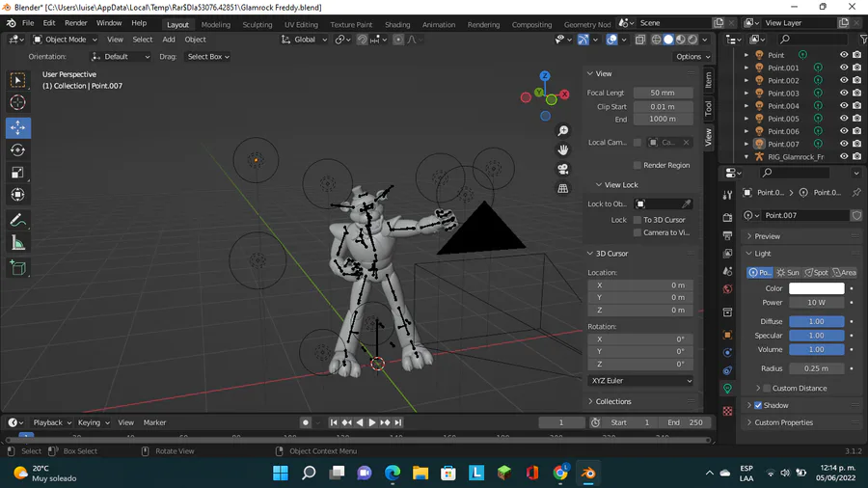The image size is (868, 488).
Task: Activate the Transform tool
Action: (x=17, y=194)
